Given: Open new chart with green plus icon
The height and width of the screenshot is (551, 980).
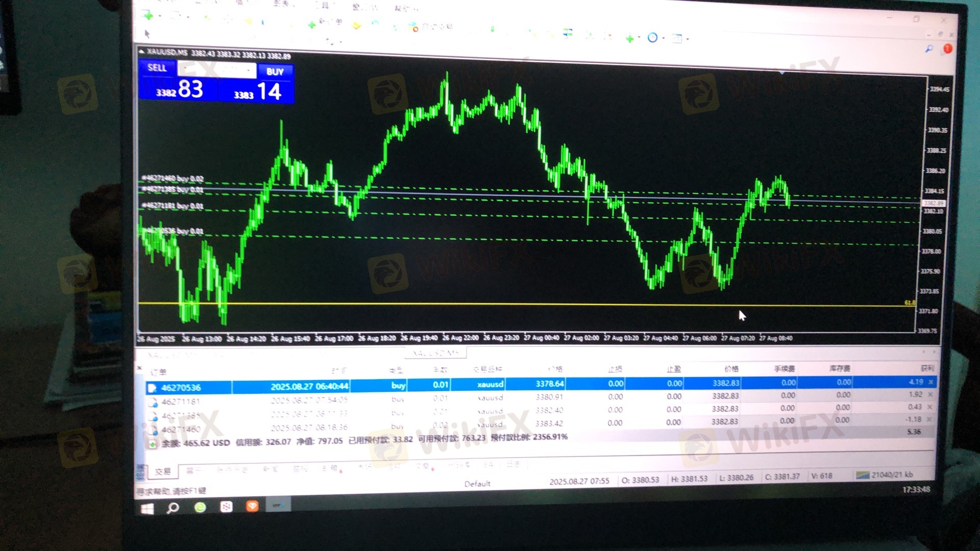Looking at the screenshot, I should (x=149, y=16).
